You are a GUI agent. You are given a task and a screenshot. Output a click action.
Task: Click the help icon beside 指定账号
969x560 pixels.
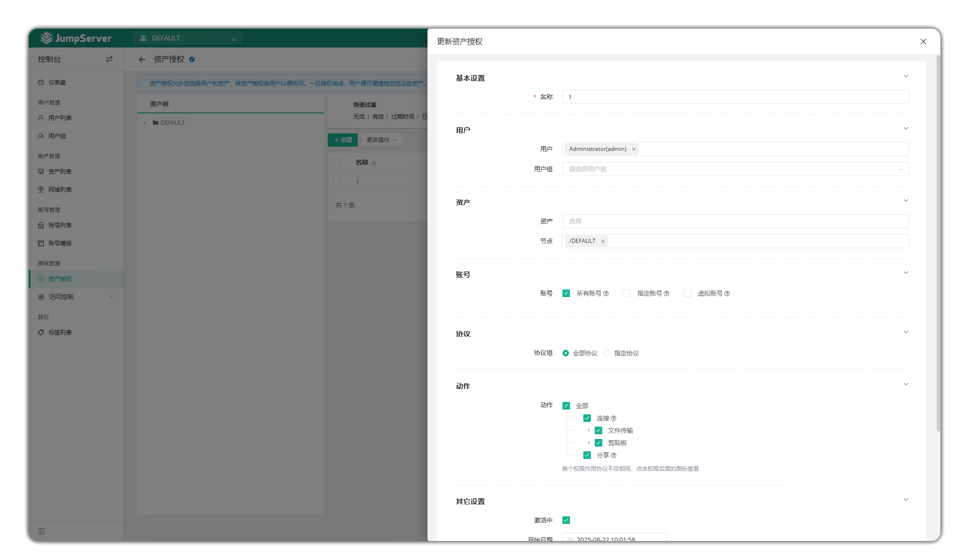point(666,294)
